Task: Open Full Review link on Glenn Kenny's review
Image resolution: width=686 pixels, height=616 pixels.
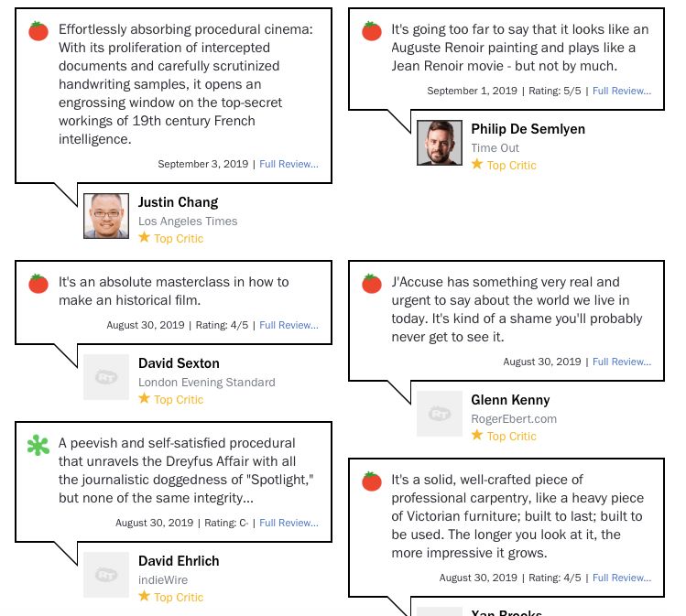Action: (622, 362)
